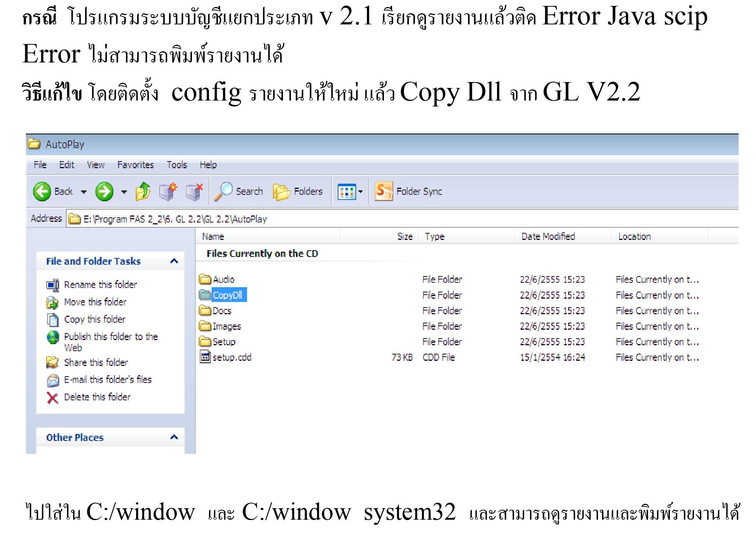
Task: Click the Views toolbar icon
Action: (347, 191)
